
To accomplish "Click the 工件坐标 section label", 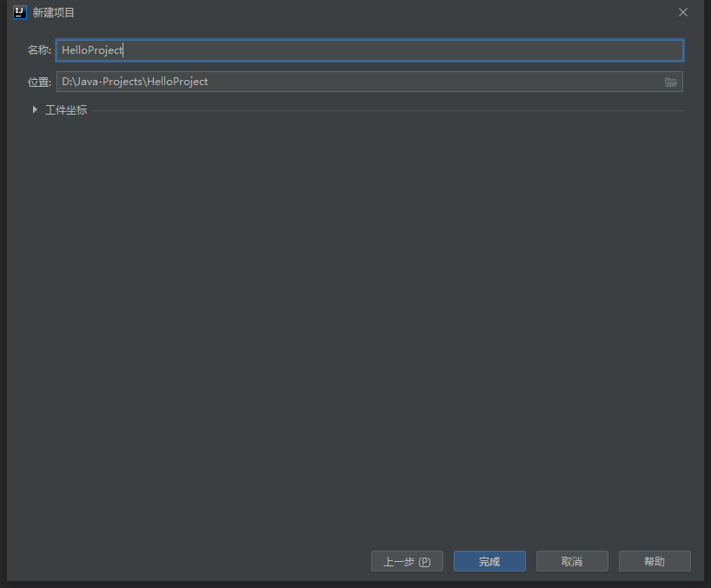I will 66,110.
